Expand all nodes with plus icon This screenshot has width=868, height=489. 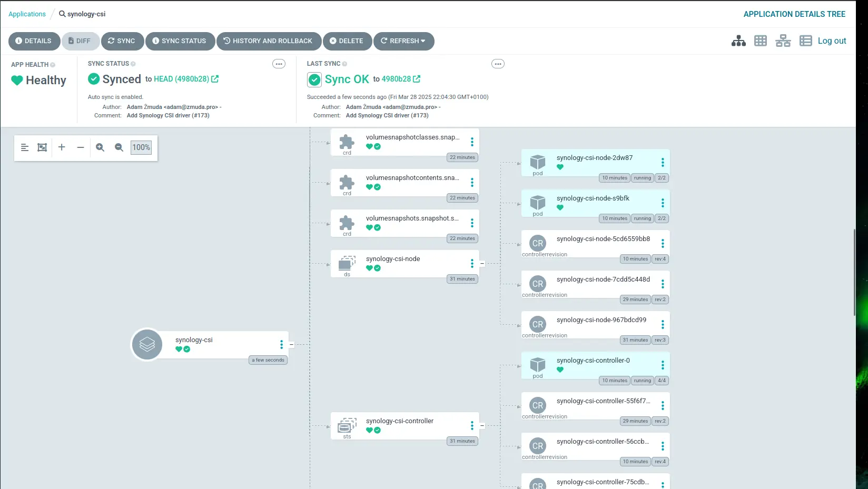click(62, 147)
